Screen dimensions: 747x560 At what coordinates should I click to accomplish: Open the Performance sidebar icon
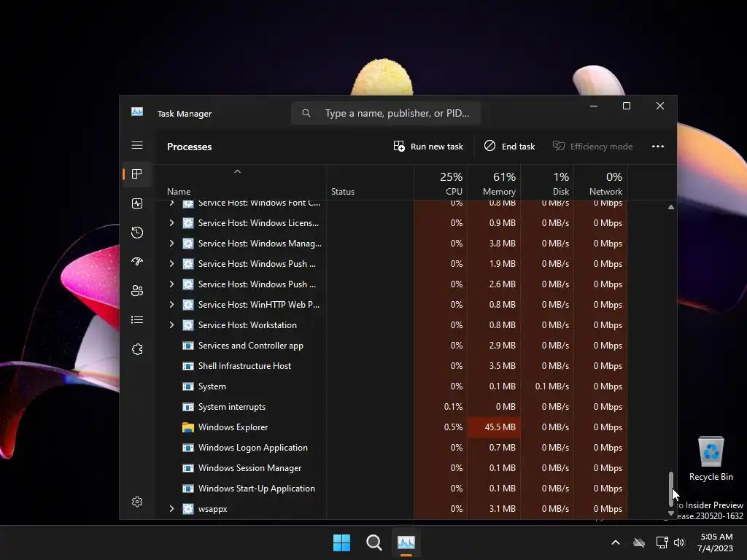(x=137, y=203)
